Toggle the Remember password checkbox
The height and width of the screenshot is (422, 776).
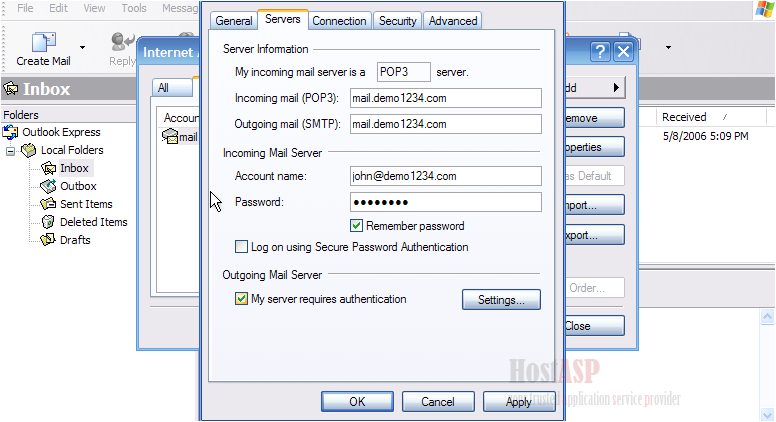point(356,226)
